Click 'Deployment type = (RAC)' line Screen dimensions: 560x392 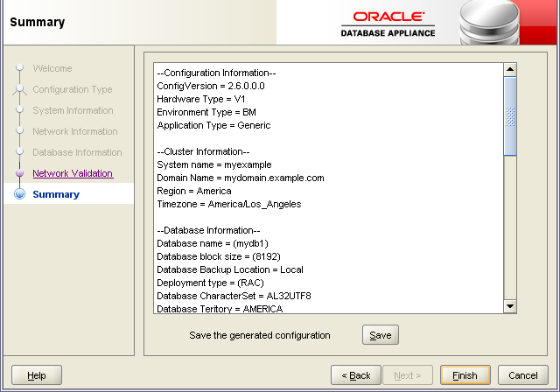tap(210, 283)
